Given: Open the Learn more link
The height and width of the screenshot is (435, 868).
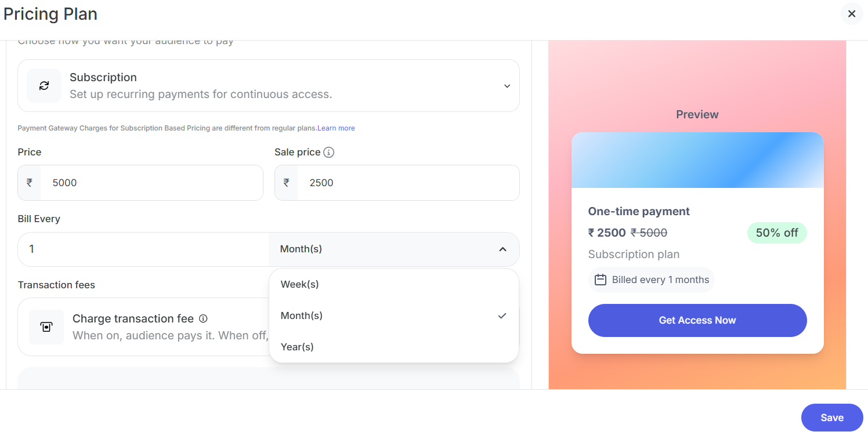Looking at the screenshot, I should (x=336, y=128).
